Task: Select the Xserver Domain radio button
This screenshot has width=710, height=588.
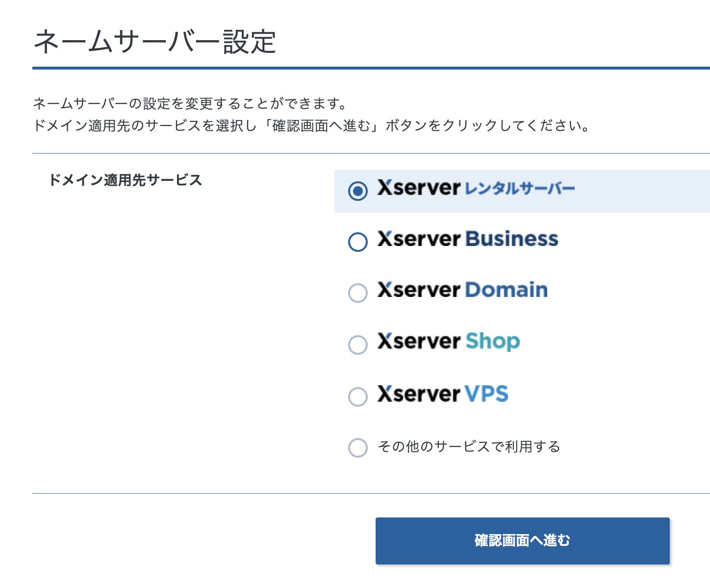Action: tap(358, 293)
